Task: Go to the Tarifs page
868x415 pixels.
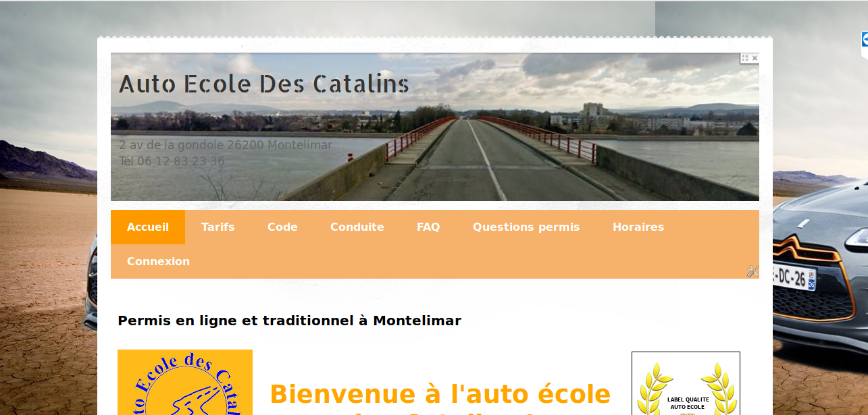Action: click(218, 227)
